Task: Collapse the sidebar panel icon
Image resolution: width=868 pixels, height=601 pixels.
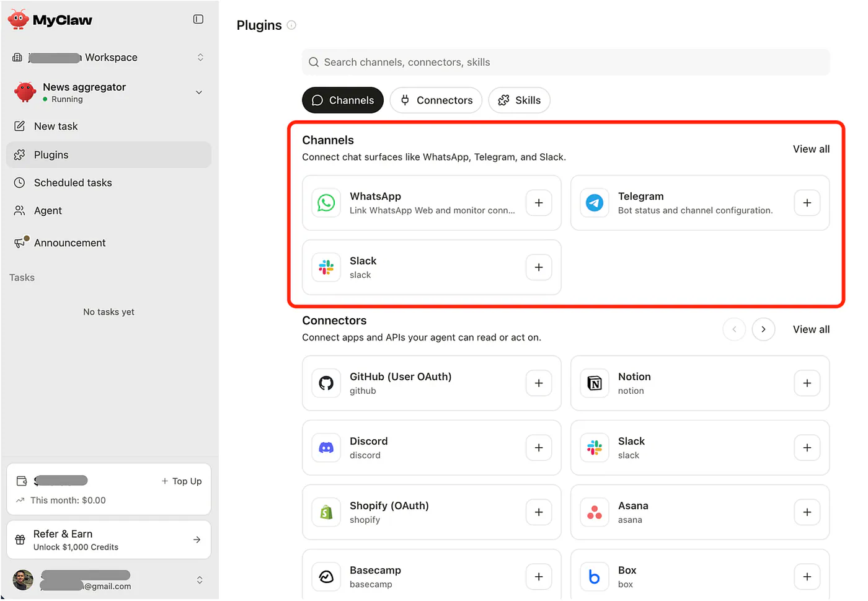Action: 198,19
